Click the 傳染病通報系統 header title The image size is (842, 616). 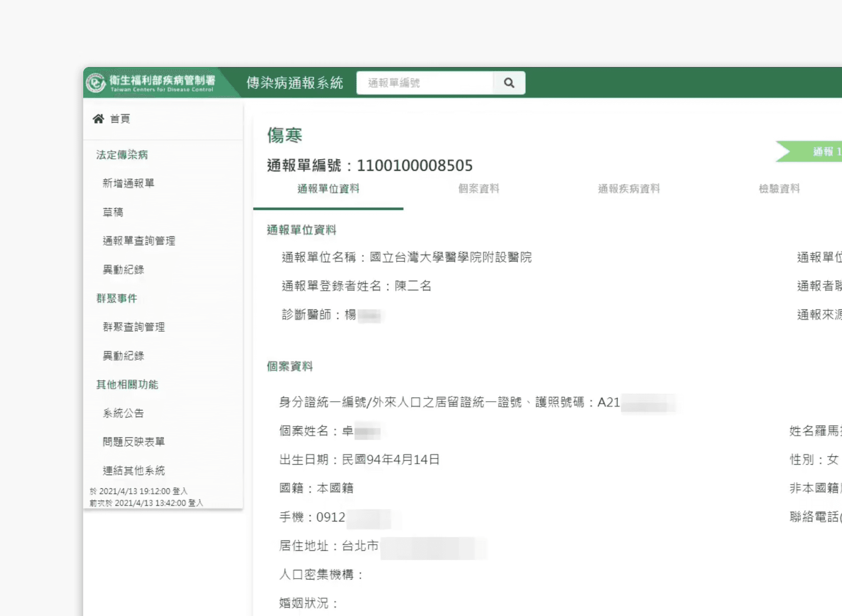[x=295, y=83]
